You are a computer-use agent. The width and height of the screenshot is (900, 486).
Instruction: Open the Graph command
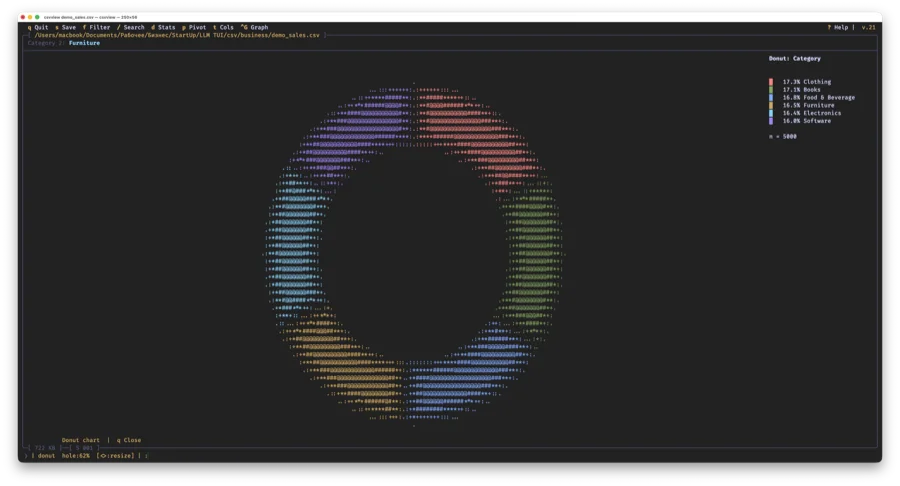point(254,27)
